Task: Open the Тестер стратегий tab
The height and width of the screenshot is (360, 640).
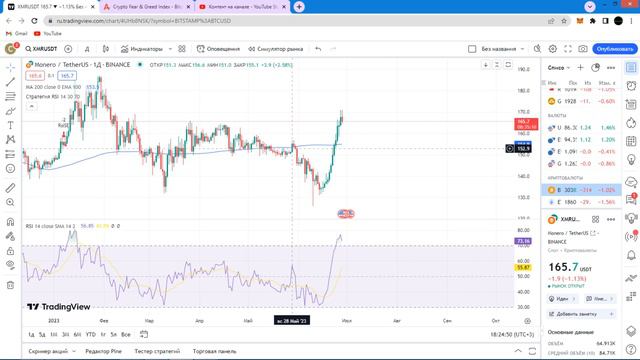Action: pyautogui.click(x=157, y=351)
